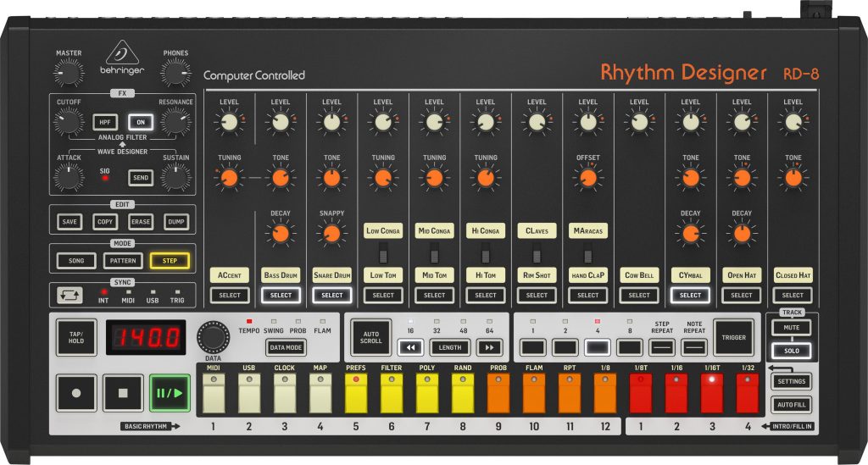The image size is (868, 465).
Task: Click the Bass Drum Select button
Action: click(281, 295)
